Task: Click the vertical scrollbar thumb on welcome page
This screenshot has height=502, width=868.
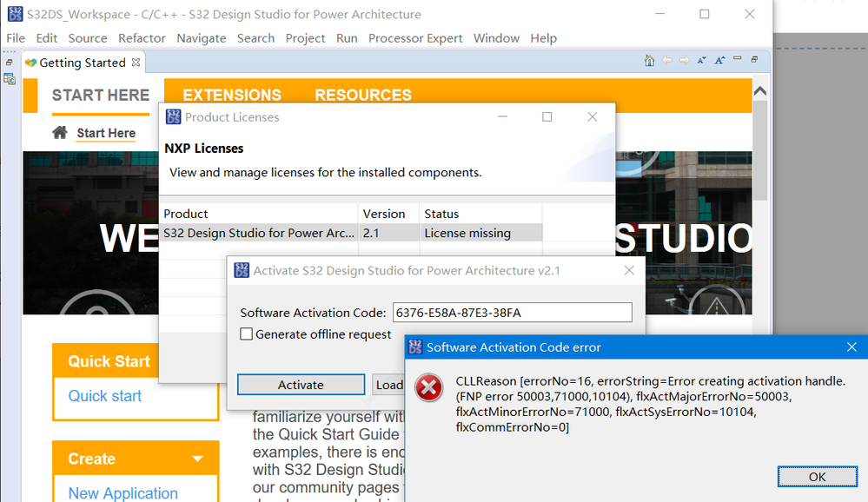Action: (760, 150)
